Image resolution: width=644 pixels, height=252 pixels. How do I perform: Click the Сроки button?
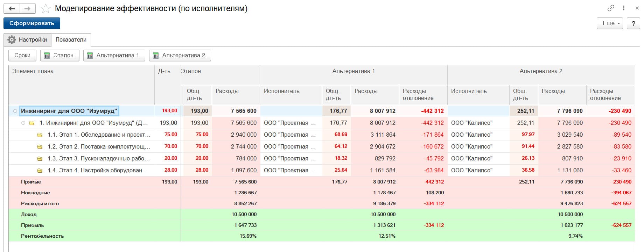click(x=22, y=56)
